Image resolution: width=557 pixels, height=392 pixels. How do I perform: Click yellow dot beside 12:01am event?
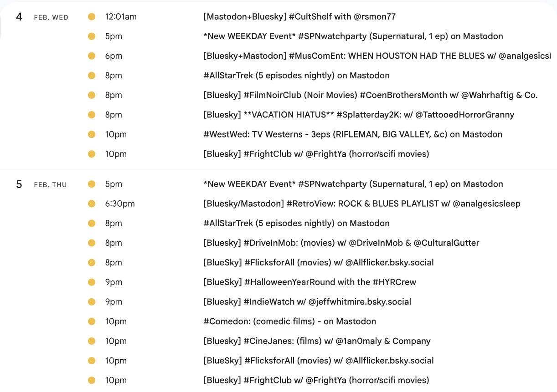(x=92, y=17)
